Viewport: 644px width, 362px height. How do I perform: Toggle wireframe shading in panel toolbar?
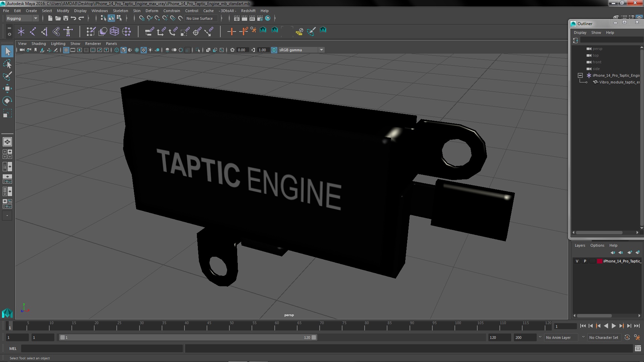(117, 50)
